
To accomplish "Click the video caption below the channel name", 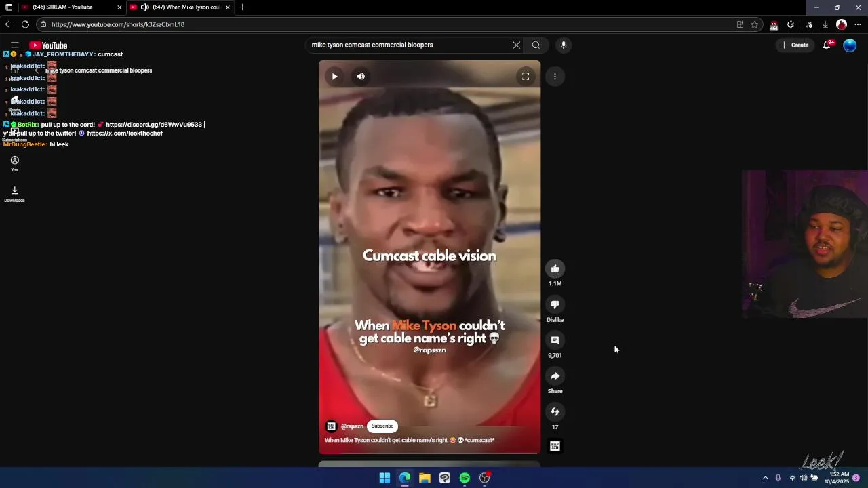I will pyautogui.click(x=410, y=441).
